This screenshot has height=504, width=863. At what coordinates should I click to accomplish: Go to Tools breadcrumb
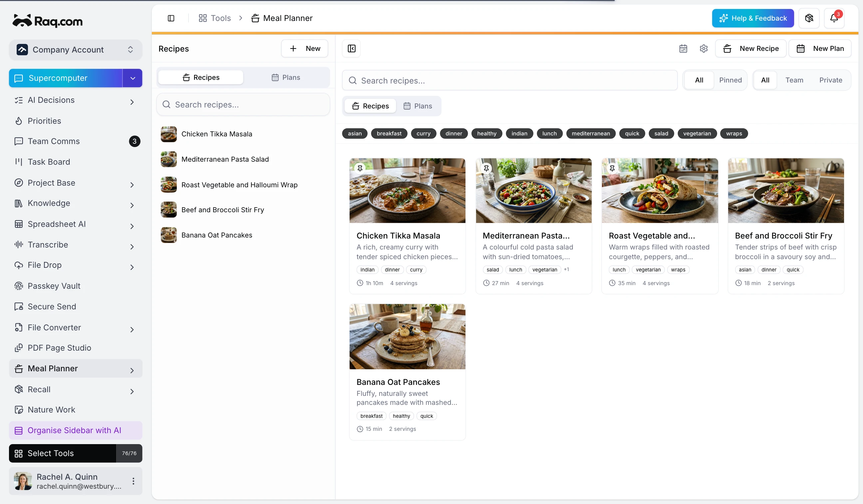point(215,18)
